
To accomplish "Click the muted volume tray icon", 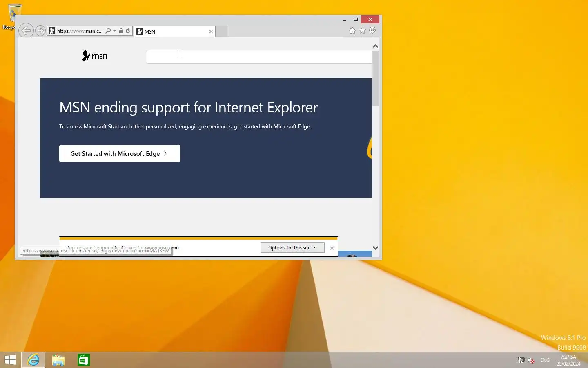I will click(531, 360).
